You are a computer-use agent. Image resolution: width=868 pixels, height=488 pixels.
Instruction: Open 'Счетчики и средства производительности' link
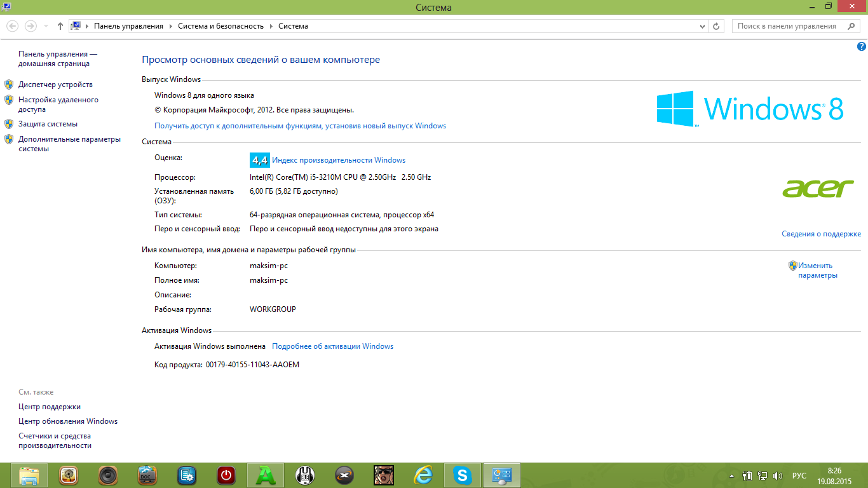[55, 441]
